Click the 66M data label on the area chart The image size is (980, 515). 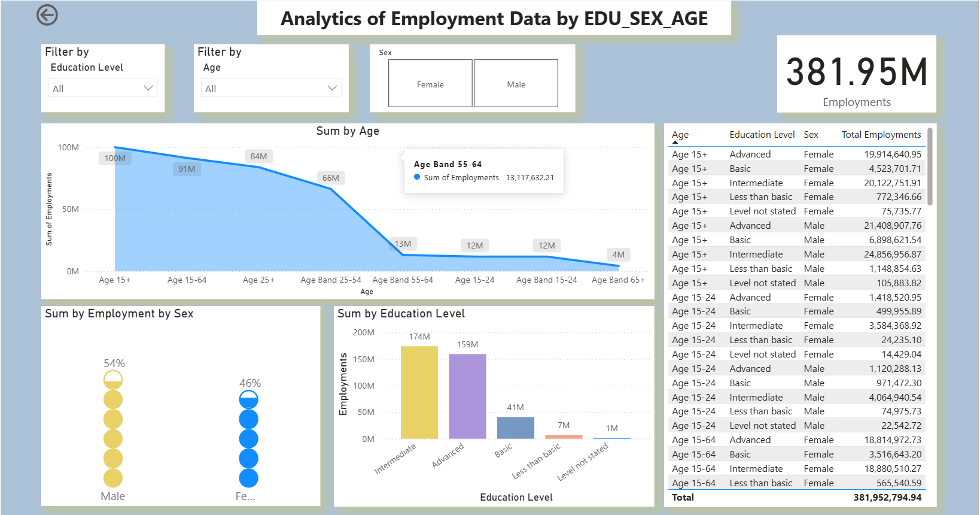point(330,178)
